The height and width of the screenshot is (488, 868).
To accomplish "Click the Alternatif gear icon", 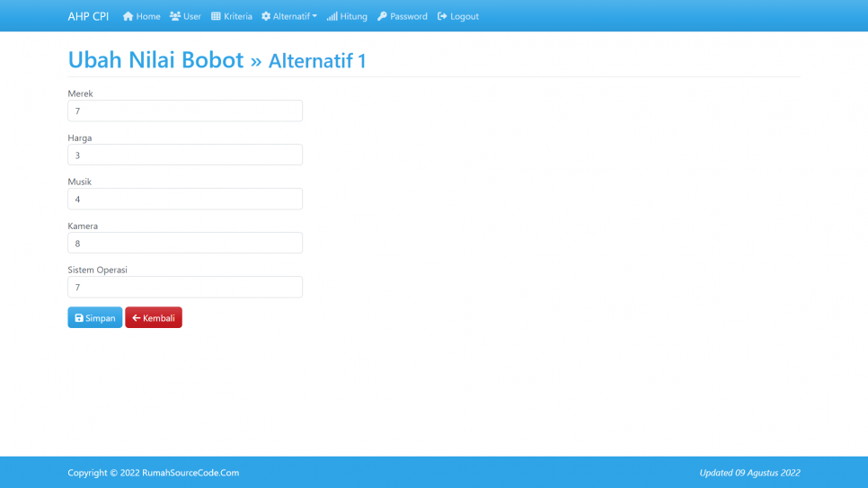I will [266, 16].
